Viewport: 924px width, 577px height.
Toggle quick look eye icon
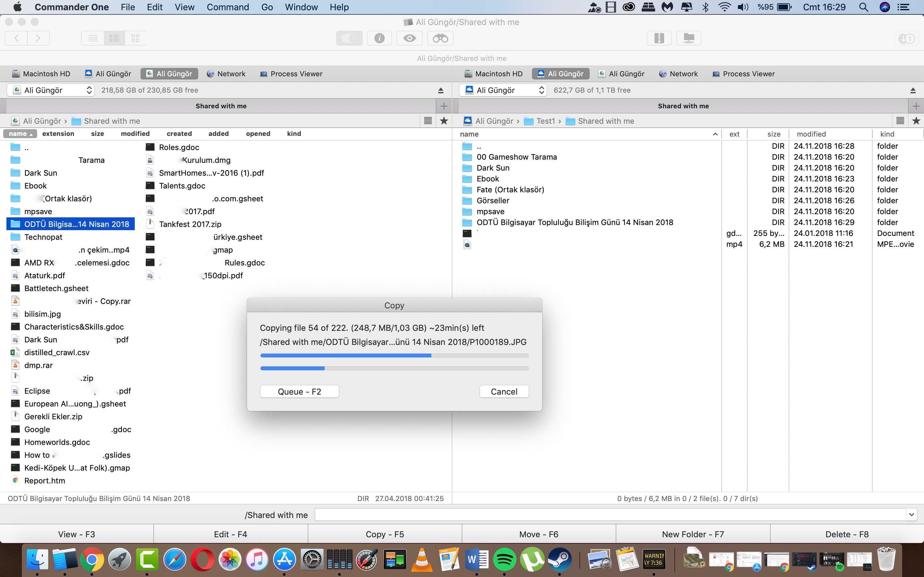click(410, 38)
